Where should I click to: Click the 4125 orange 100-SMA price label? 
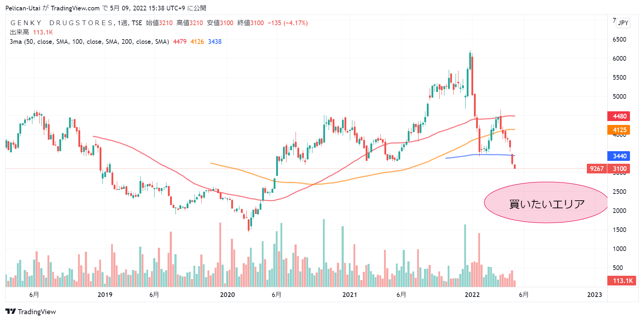[619, 130]
